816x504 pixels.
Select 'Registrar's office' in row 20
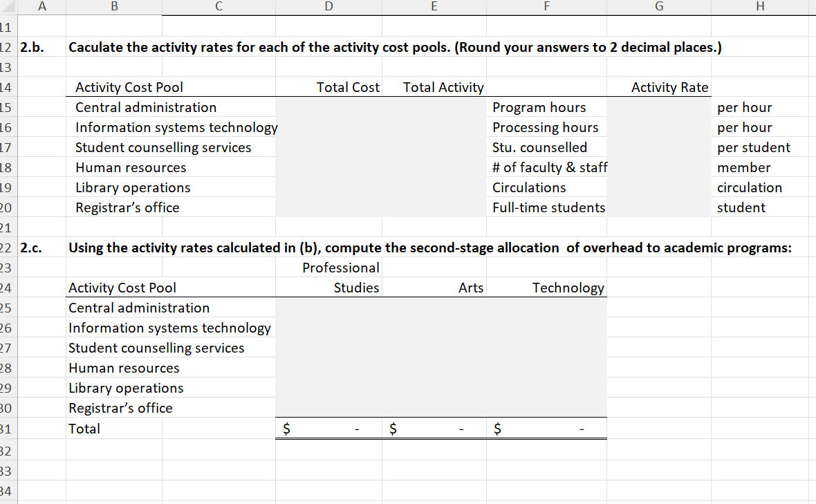[x=127, y=207]
